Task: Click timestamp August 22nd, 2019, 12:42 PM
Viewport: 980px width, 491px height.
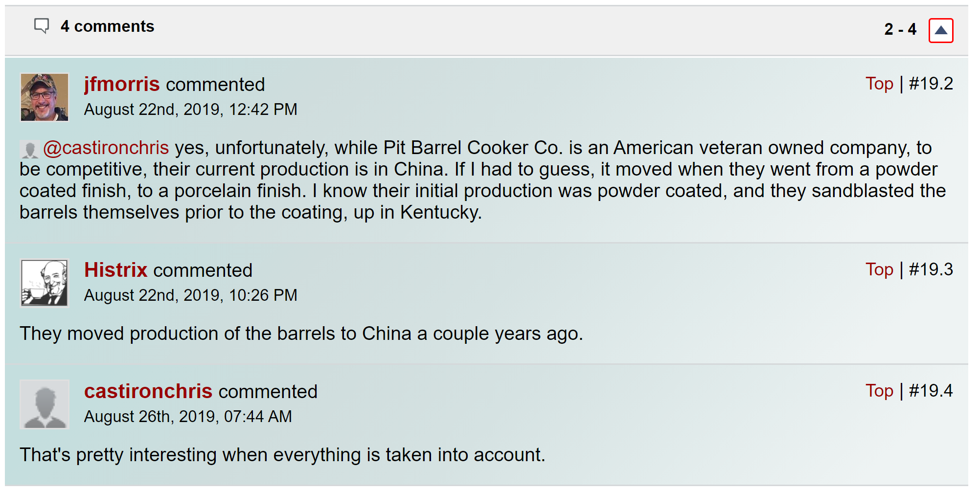Action: 190,110
